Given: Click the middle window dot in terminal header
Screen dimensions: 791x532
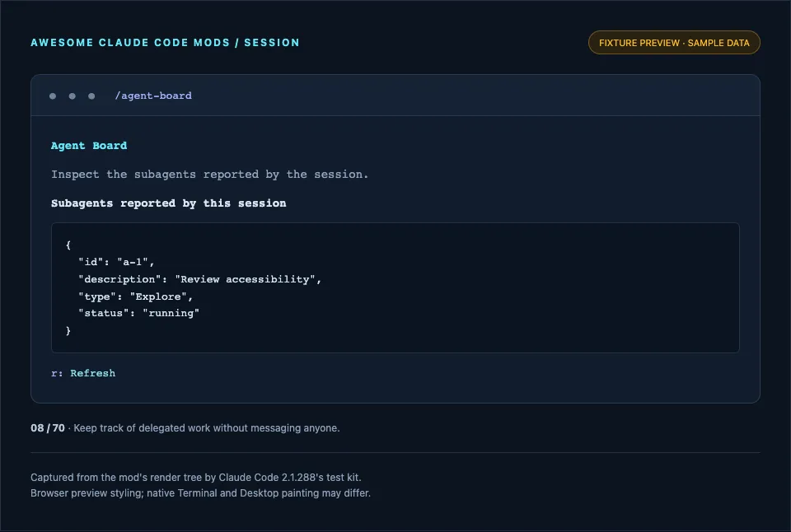Looking at the screenshot, I should [x=73, y=96].
